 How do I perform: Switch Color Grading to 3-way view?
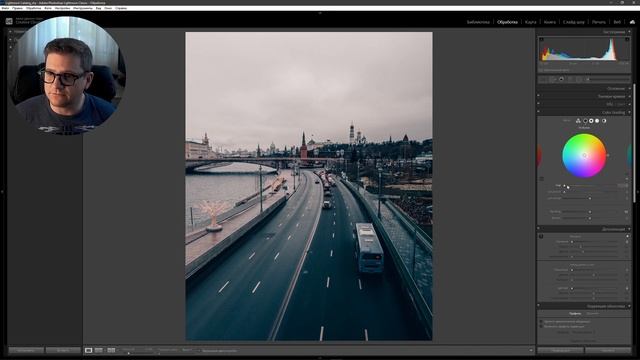[578, 121]
